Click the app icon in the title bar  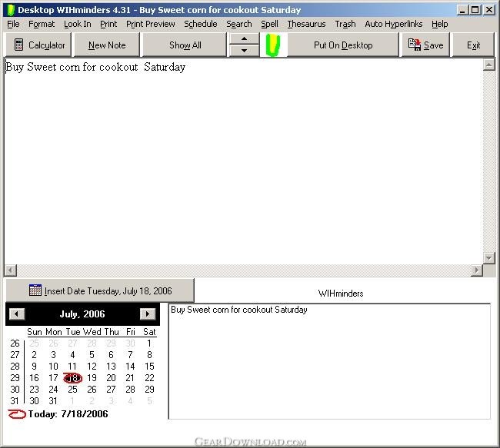[x=11, y=10]
